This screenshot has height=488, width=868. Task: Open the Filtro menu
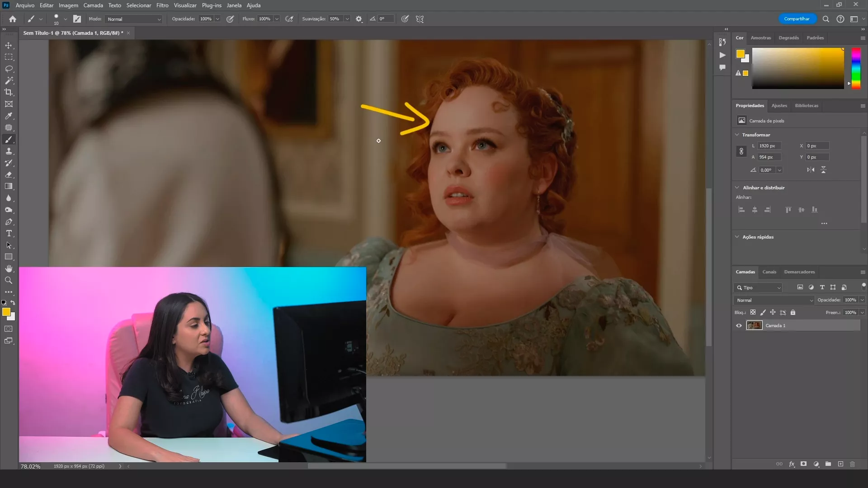point(162,5)
